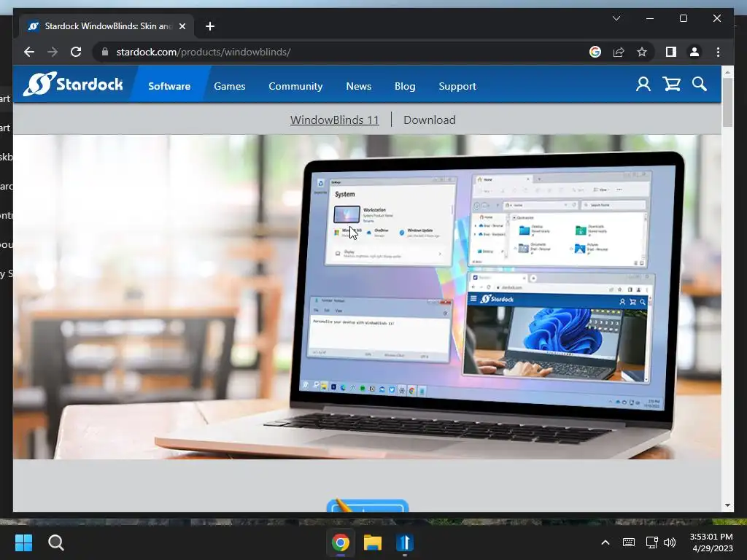The image size is (747, 560).
Task: Click the Download link in the sub navigation
Action: (x=429, y=120)
